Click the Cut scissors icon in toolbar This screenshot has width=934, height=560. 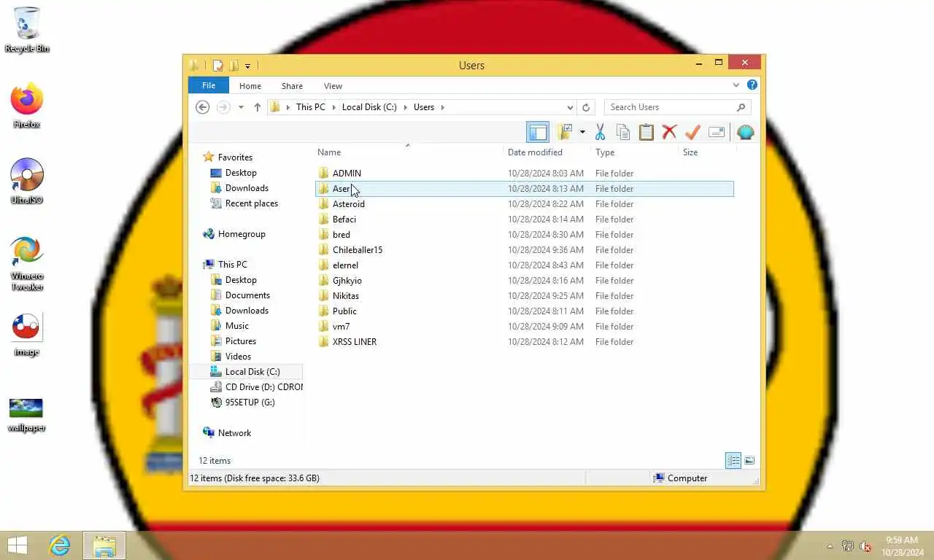pos(600,132)
